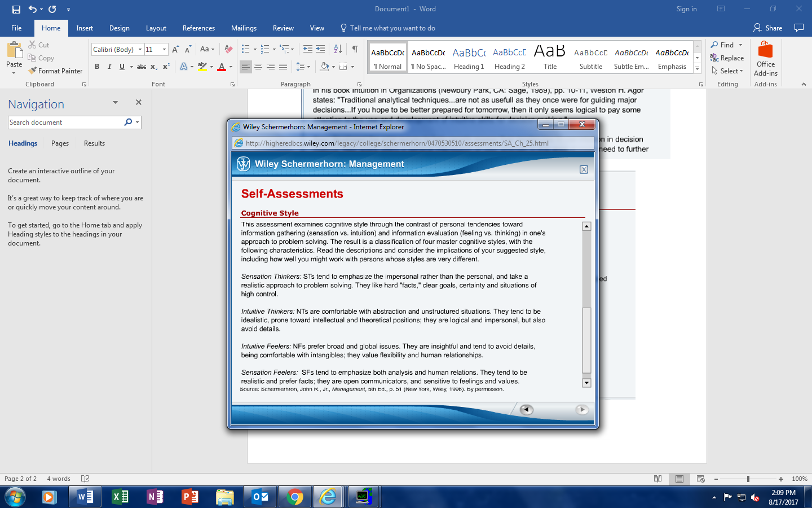The width and height of the screenshot is (812, 508).
Task: Expand the font size dropdown
Action: tap(164, 50)
